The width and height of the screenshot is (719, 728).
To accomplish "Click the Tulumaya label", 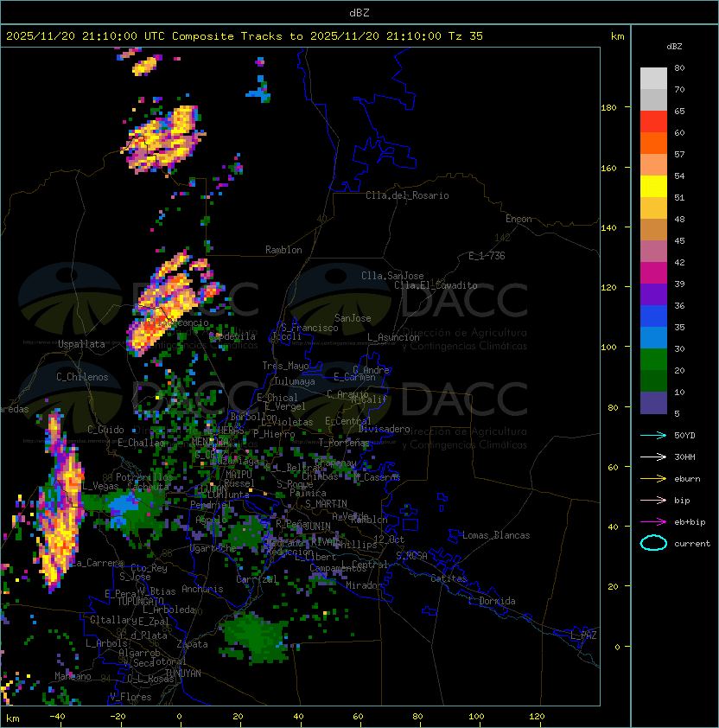I will (x=295, y=381).
